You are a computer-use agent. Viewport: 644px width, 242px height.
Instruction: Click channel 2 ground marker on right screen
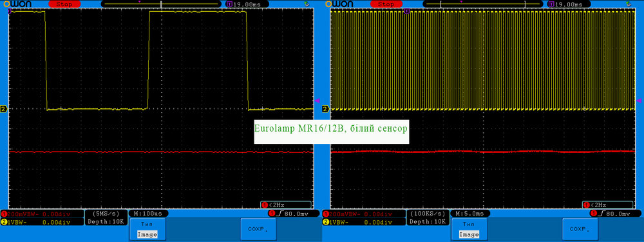(326, 109)
